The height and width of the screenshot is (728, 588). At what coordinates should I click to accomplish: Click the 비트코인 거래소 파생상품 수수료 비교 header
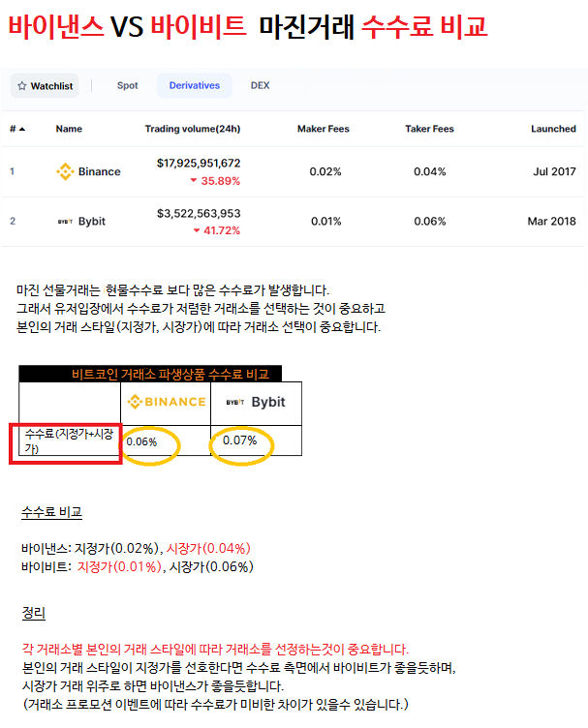click(x=170, y=375)
